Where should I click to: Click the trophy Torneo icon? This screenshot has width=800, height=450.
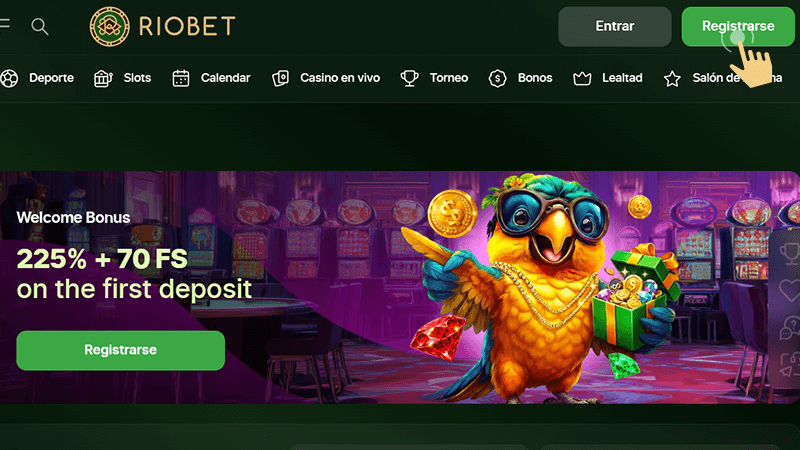tap(409, 79)
